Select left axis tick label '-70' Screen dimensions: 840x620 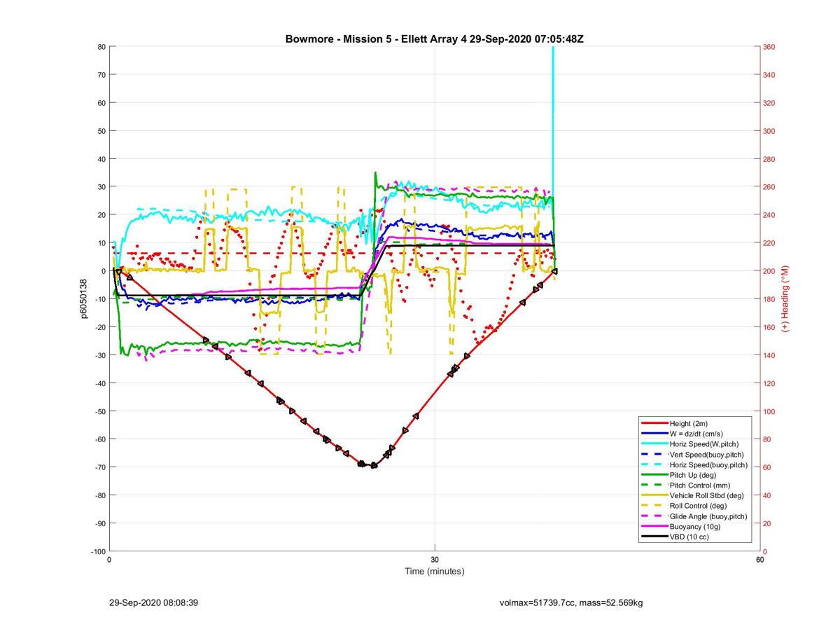[x=99, y=467]
